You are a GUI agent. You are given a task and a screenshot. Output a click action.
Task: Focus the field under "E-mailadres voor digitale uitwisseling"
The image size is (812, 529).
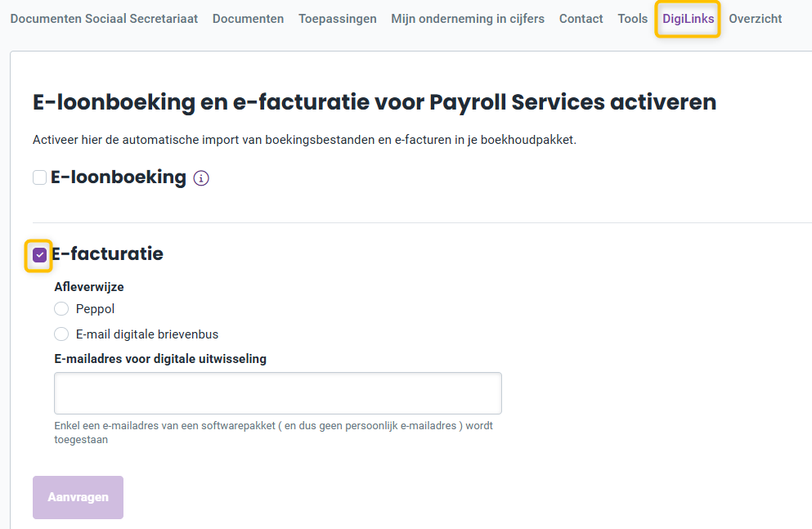(277, 392)
